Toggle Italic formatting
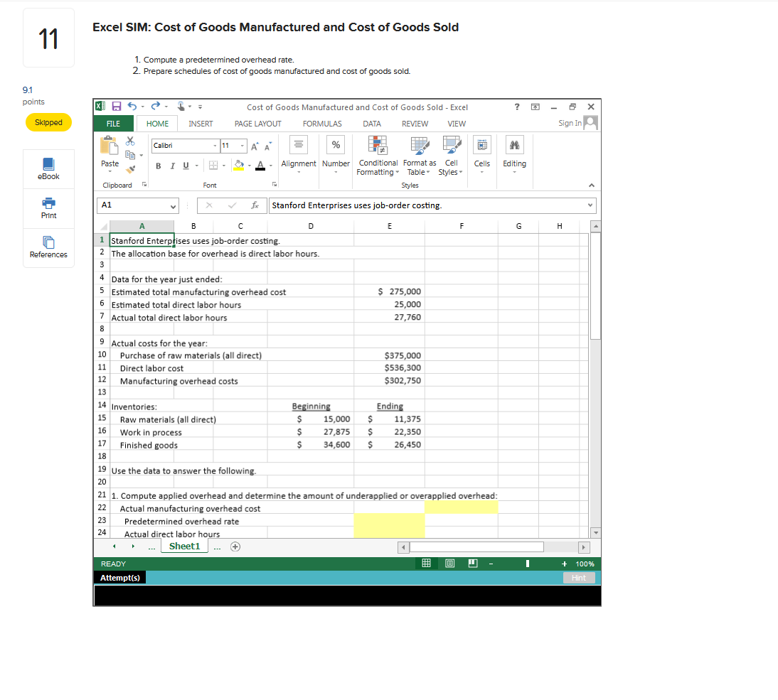This screenshot has width=778, height=700. pos(172,166)
